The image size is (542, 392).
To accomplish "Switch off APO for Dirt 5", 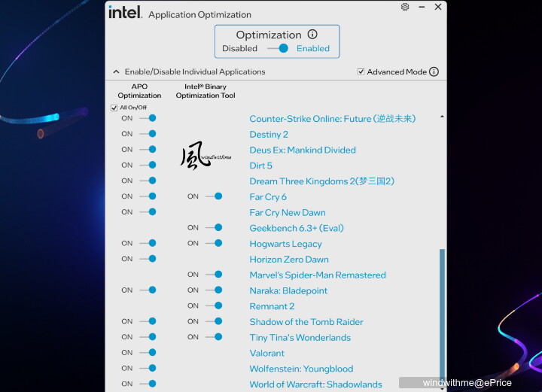I will click(148, 165).
